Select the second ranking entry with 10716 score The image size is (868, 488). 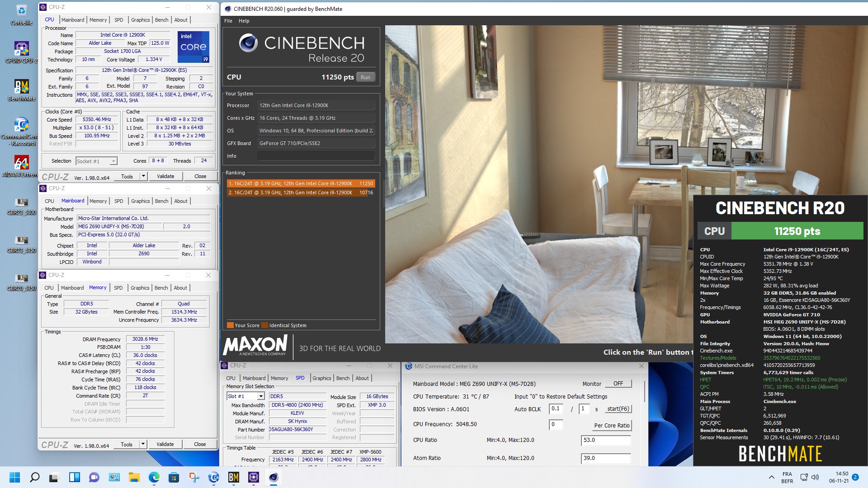(x=301, y=192)
